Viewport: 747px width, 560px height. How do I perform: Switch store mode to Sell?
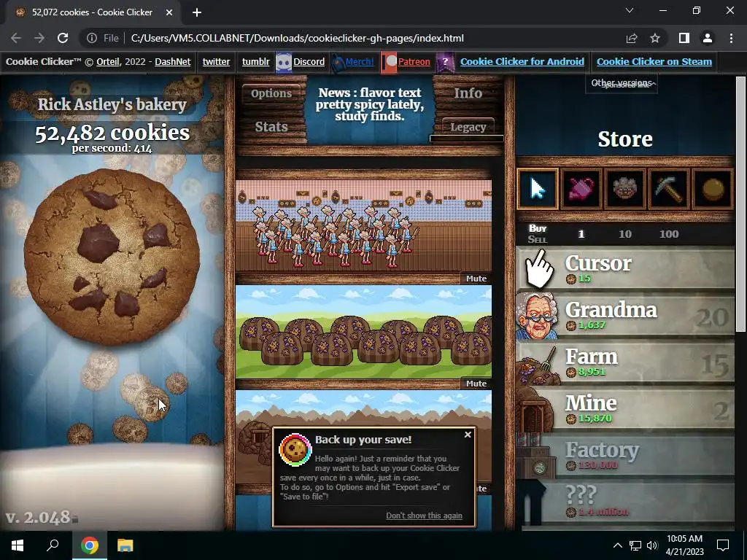[x=538, y=239]
